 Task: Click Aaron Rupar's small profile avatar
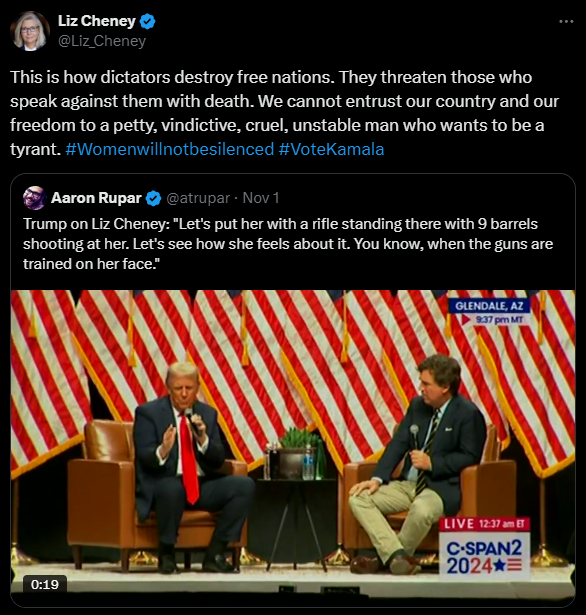pos(35,198)
